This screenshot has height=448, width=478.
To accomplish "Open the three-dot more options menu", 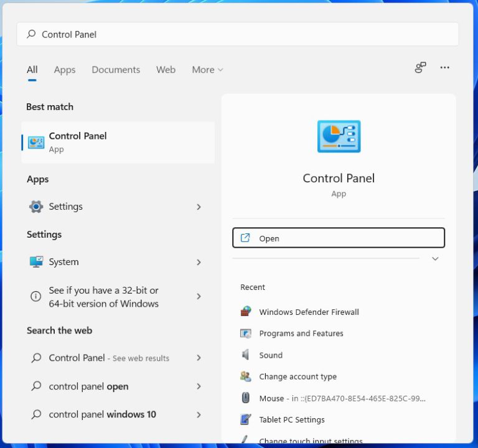I will pos(444,68).
